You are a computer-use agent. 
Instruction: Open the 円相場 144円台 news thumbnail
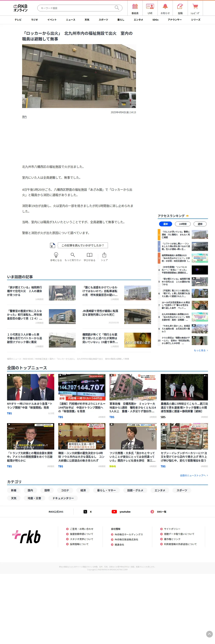pyautogui.click(x=82, y=387)
